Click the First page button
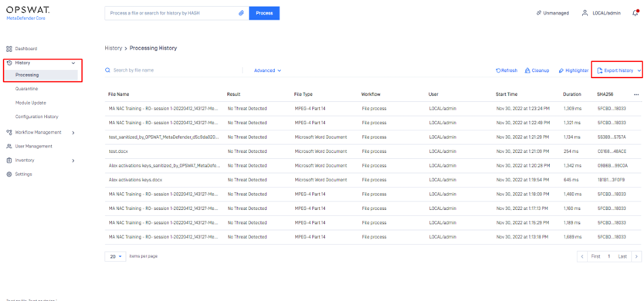This screenshot has width=644, height=301. point(595,256)
